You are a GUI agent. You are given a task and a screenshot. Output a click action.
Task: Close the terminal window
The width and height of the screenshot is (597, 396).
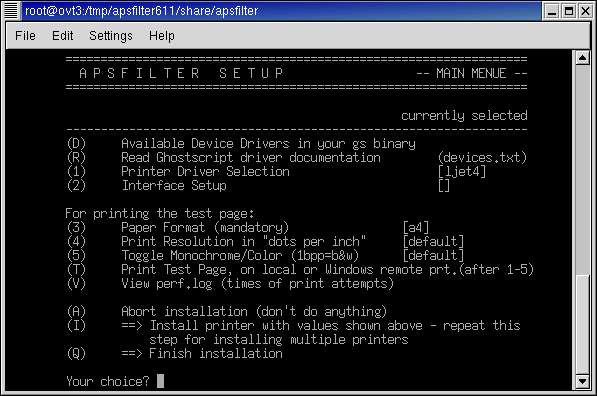coord(585,11)
